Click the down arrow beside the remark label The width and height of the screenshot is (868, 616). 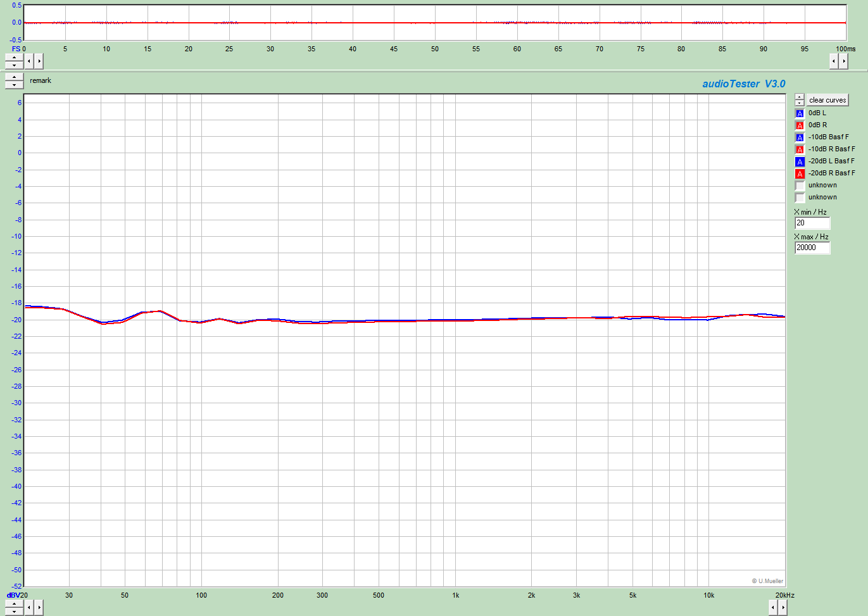click(x=14, y=85)
